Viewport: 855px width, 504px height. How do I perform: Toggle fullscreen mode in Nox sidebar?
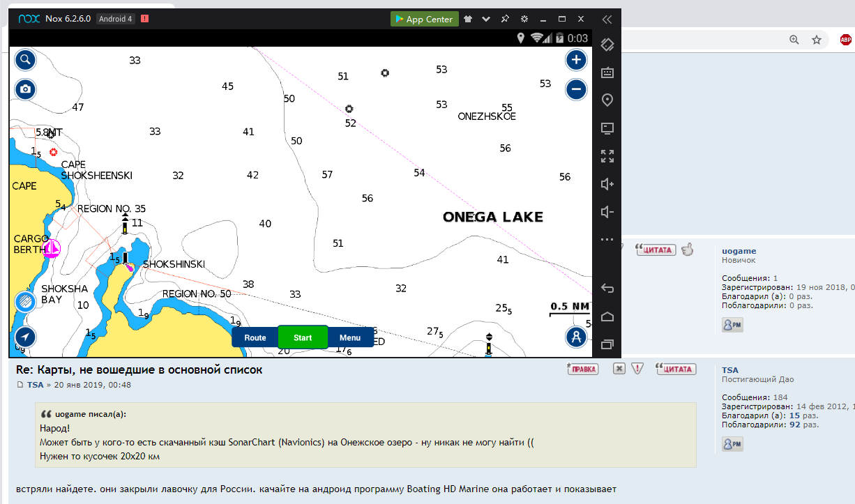pos(607,156)
